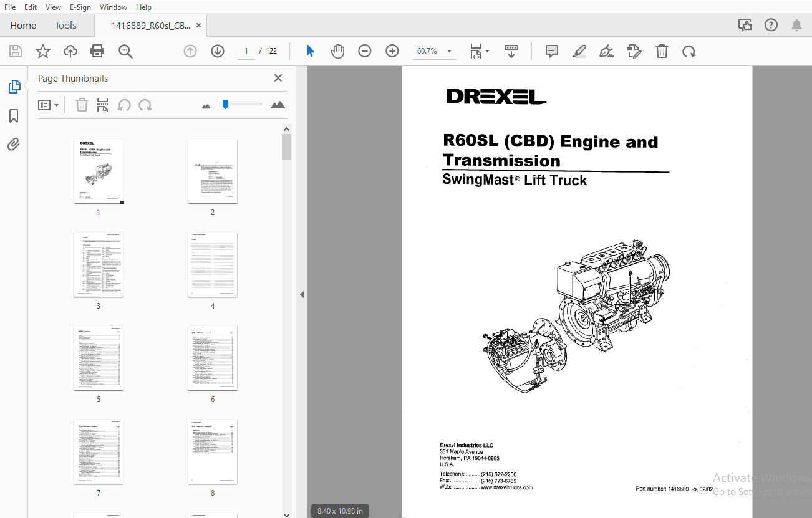Screen dimensions: 812x518
Task: Open the fit page options dropdown
Action: pyautogui.click(x=480, y=51)
